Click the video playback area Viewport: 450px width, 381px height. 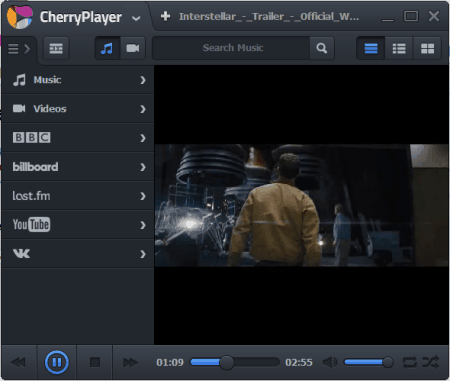click(301, 205)
